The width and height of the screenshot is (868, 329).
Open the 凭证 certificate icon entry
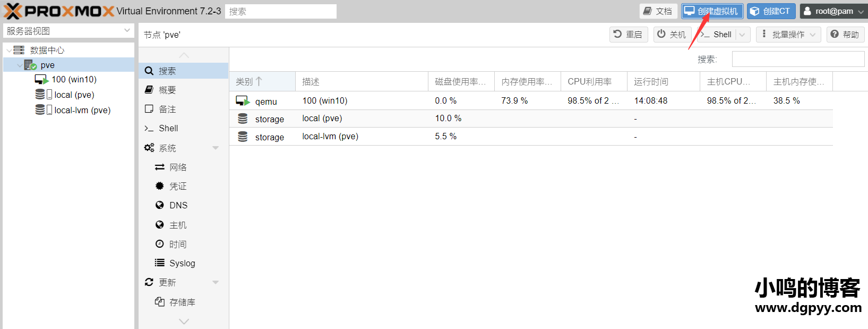159,186
